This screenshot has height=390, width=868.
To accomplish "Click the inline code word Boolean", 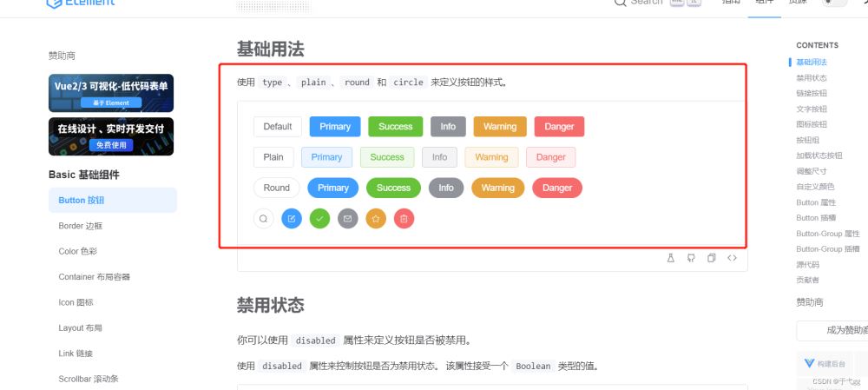I will coord(533,366).
